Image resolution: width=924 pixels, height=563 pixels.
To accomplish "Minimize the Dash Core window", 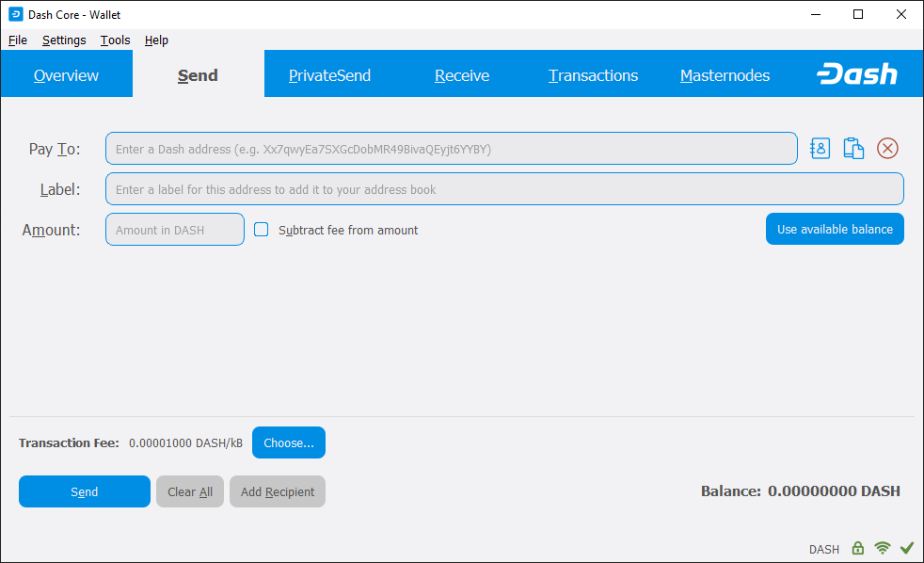I will click(816, 14).
